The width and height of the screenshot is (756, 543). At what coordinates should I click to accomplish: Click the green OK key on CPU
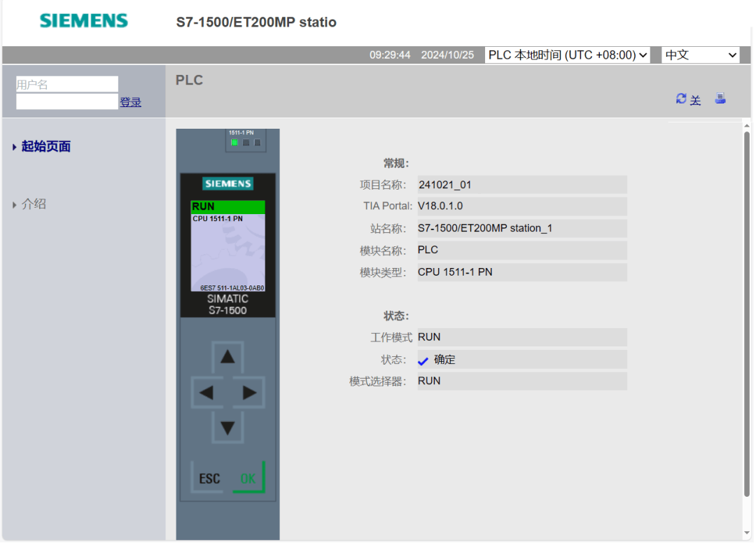click(x=248, y=479)
